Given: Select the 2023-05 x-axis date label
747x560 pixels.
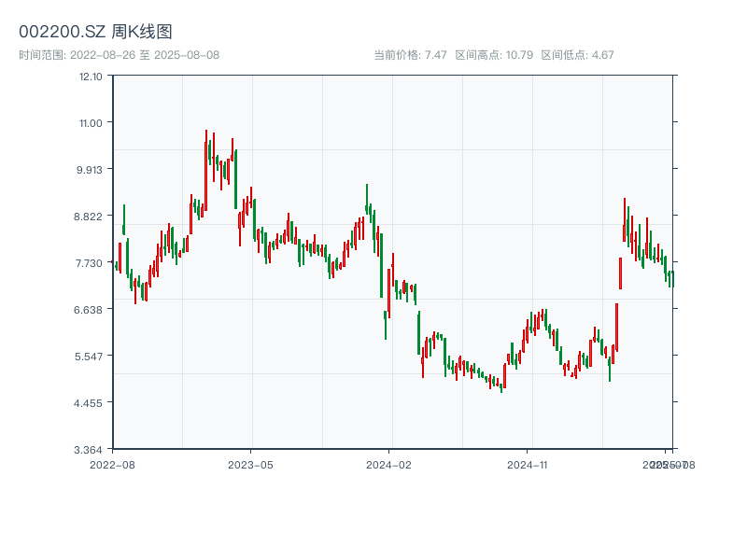Looking at the screenshot, I should [x=250, y=464].
